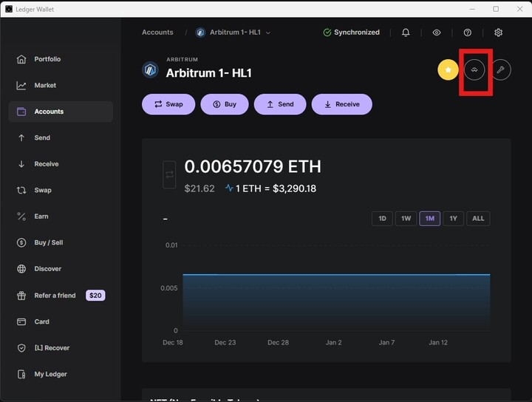The height and width of the screenshot is (402, 532).
Task: Click the Market chart icon
Action: click(21, 86)
